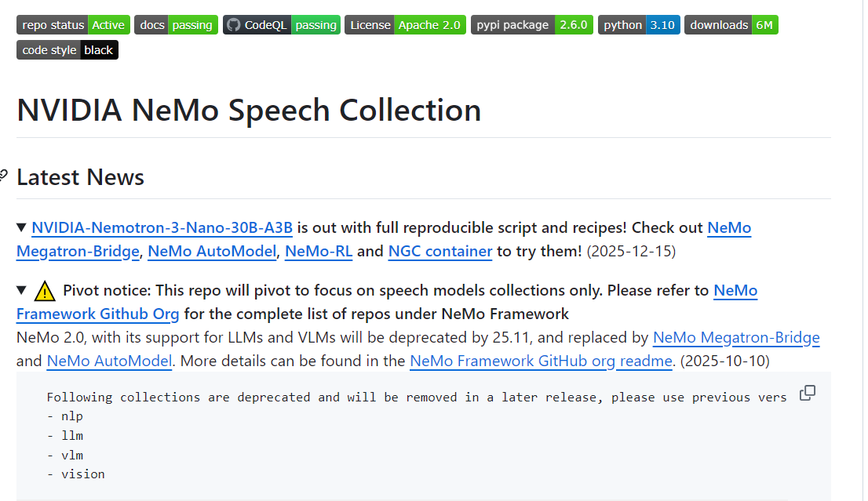Click the code style black badge

pyautogui.click(x=67, y=50)
